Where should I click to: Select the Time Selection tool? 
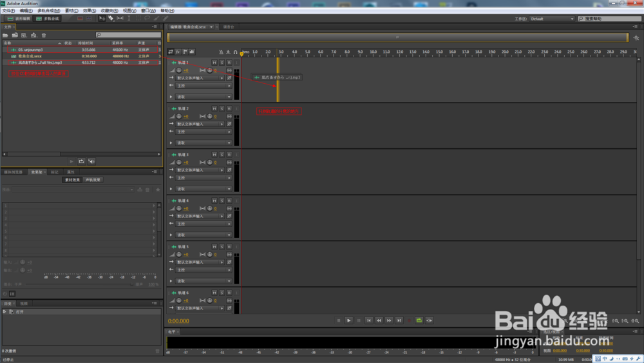click(x=129, y=19)
